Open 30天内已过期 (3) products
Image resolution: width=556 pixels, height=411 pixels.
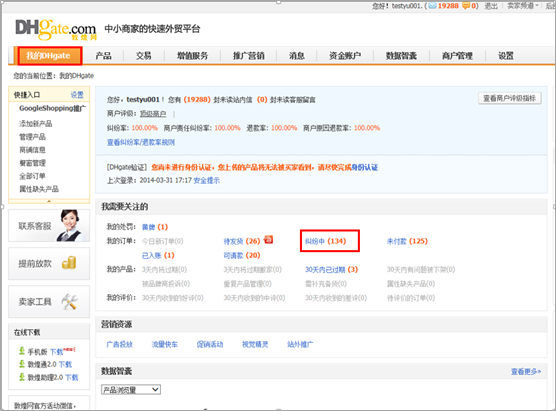click(x=332, y=270)
